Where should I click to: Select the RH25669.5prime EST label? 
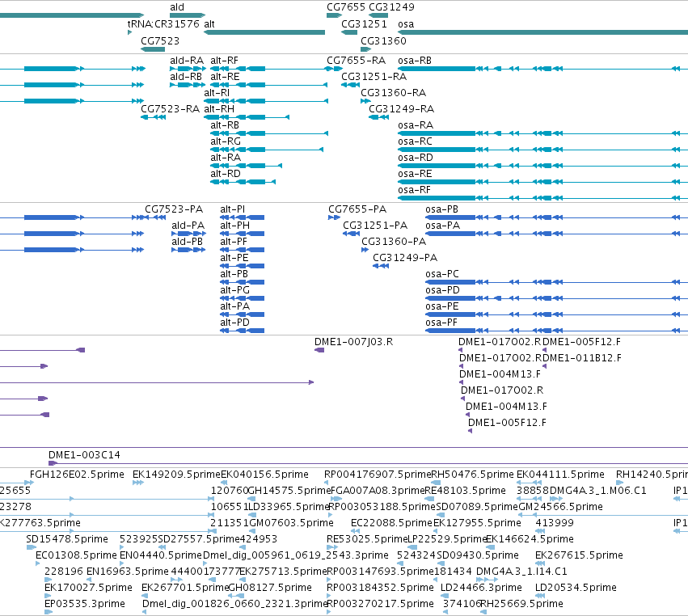522,604
